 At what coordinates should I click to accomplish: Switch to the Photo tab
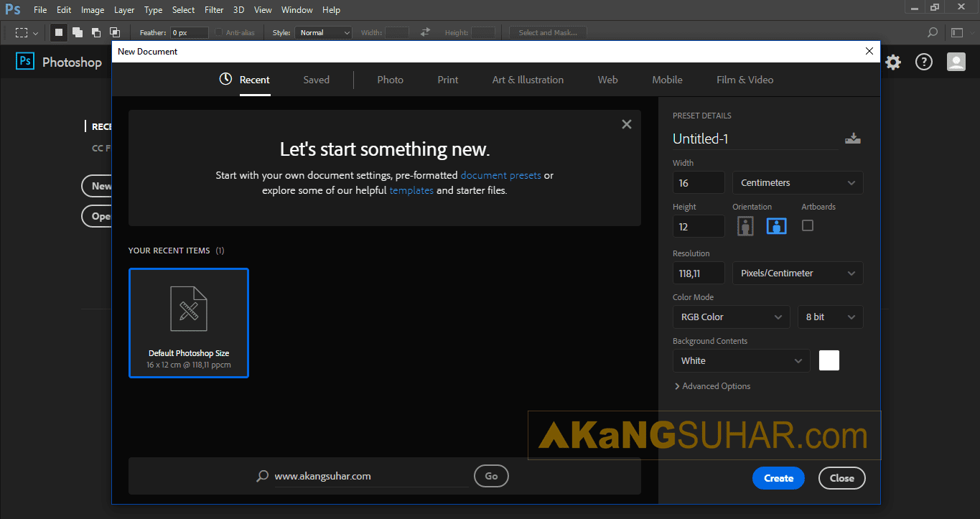click(x=391, y=80)
